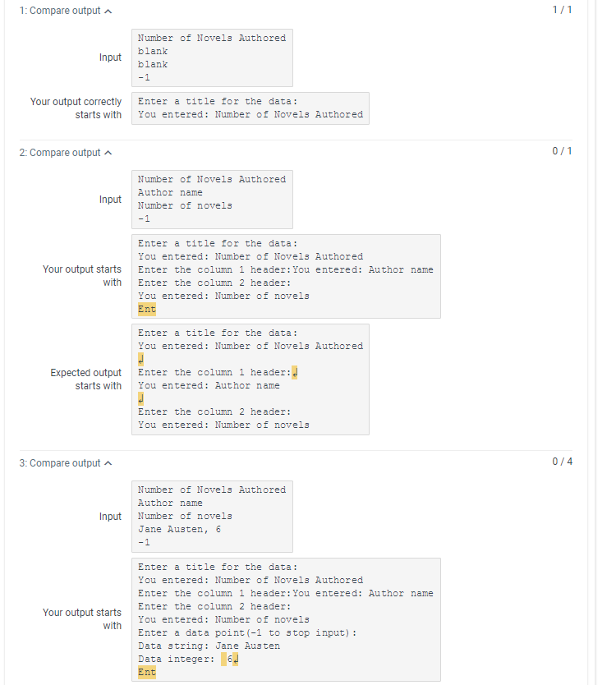The width and height of the screenshot is (616, 685).
Task: Click the '1 / 1' score for test 1
Action: point(561,10)
